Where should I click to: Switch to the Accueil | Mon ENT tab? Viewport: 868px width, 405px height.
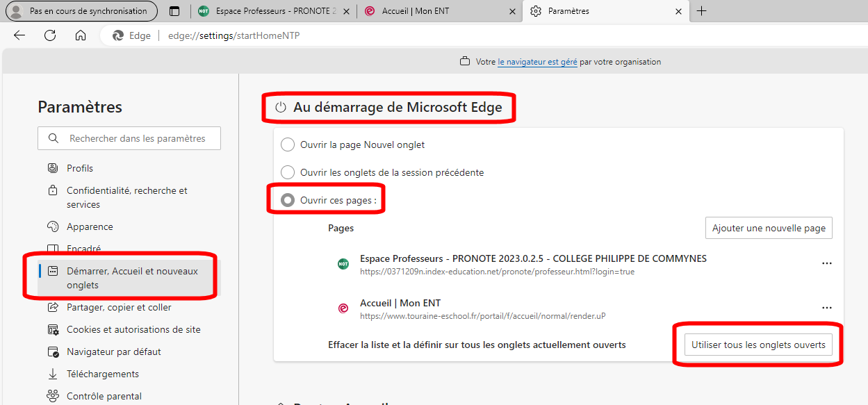pyautogui.click(x=439, y=11)
